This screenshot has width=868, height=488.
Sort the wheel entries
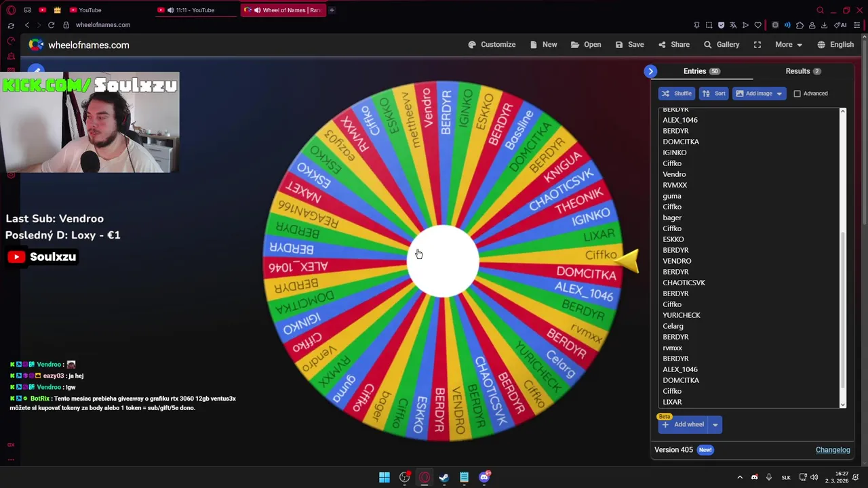click(713, 94)
